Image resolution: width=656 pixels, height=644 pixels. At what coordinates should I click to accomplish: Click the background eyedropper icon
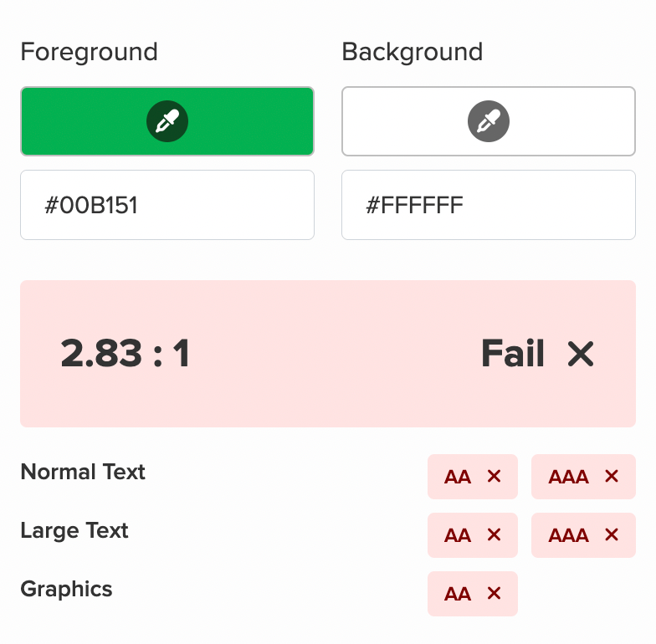pos(489,121)
